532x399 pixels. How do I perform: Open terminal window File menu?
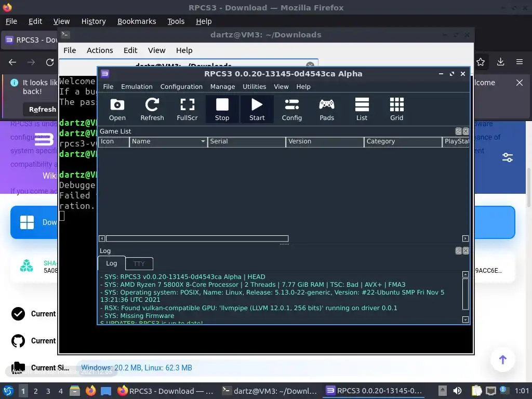pos(70,50)
